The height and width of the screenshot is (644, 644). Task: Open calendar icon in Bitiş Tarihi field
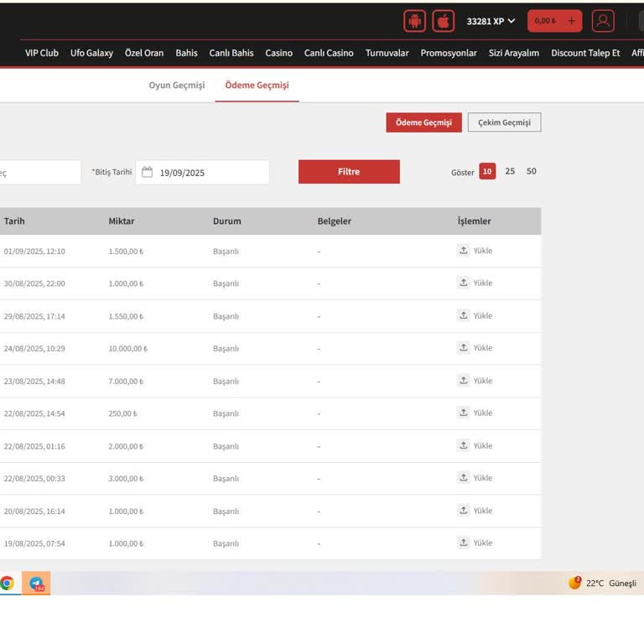click(148, 172)
